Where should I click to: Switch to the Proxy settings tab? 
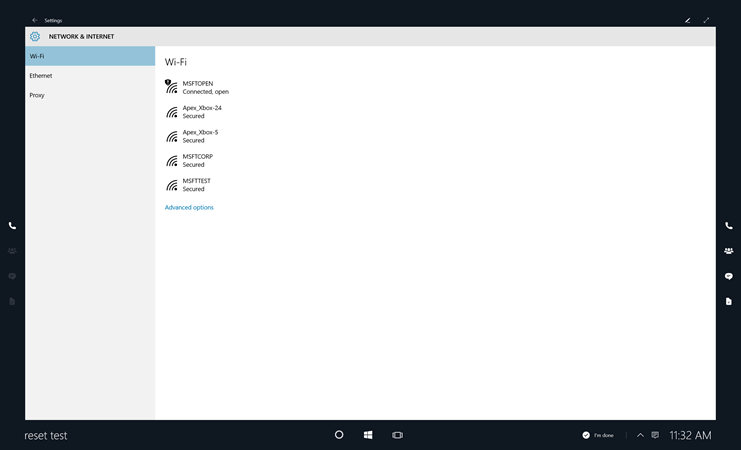37,95
